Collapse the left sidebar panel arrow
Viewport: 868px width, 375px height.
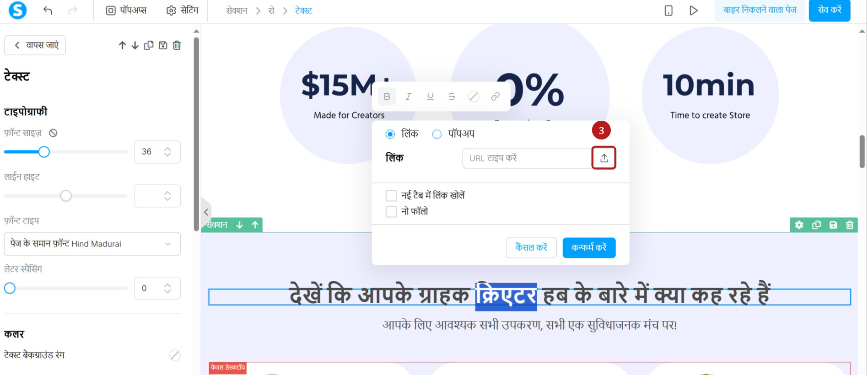point(206,212)
